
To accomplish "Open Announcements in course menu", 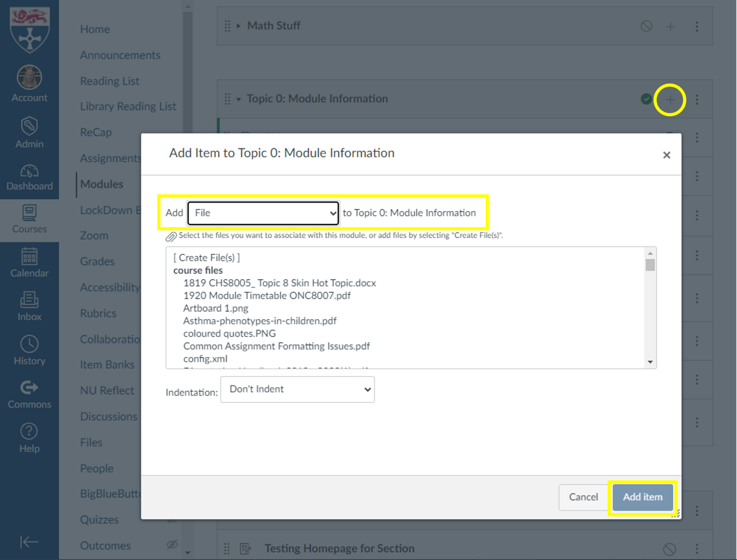I will click(120, 55).
